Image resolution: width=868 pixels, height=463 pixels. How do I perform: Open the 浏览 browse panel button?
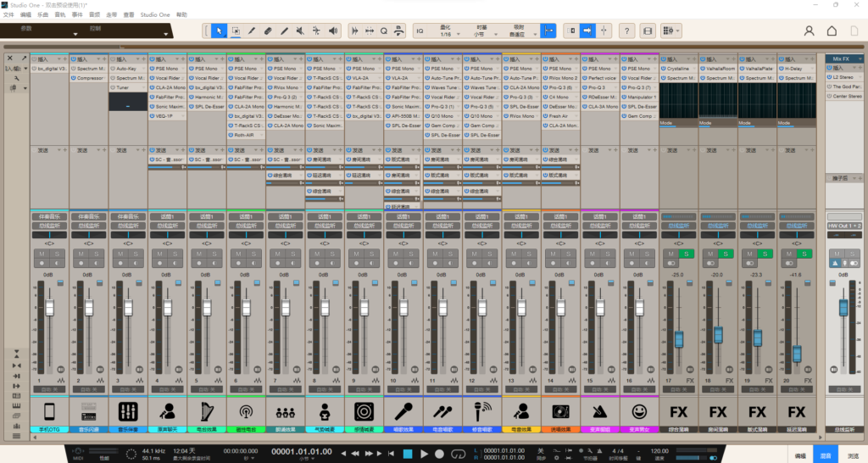[x=853, y=455]
